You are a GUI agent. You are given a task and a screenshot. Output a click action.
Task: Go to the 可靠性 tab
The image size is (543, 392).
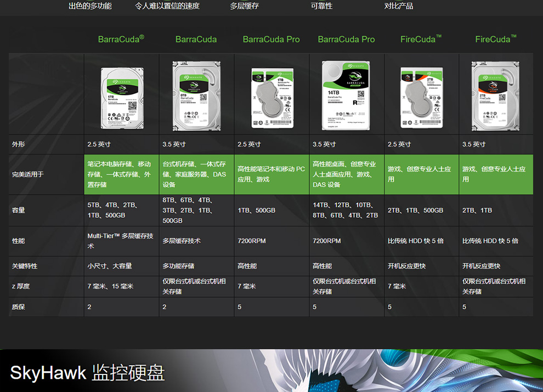(322, 6)
